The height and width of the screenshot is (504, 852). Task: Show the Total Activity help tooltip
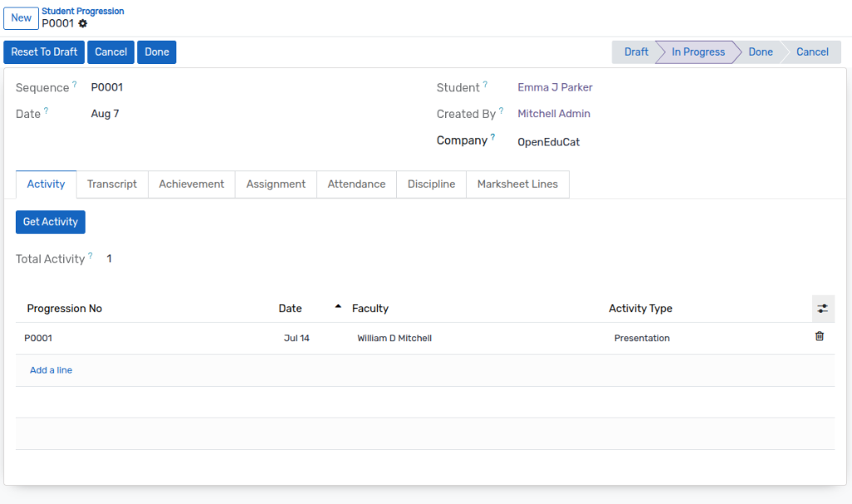click(x=90, y=256)
